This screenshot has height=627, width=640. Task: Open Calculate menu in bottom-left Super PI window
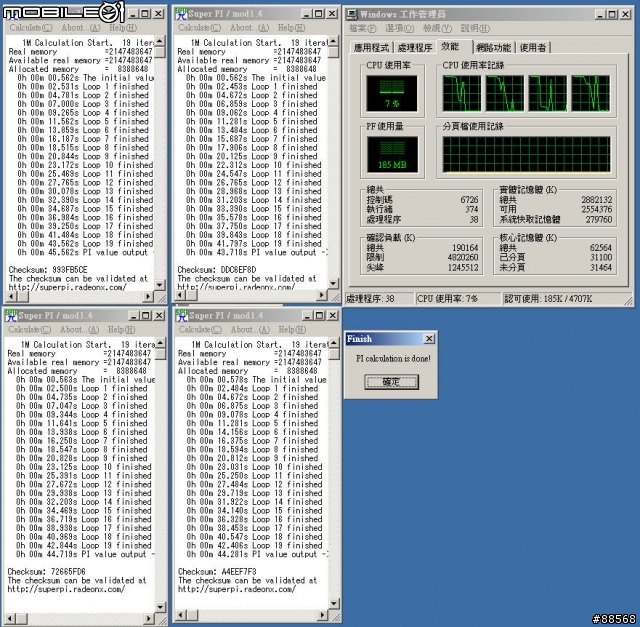pyautogui.click(x=29, y=329)
